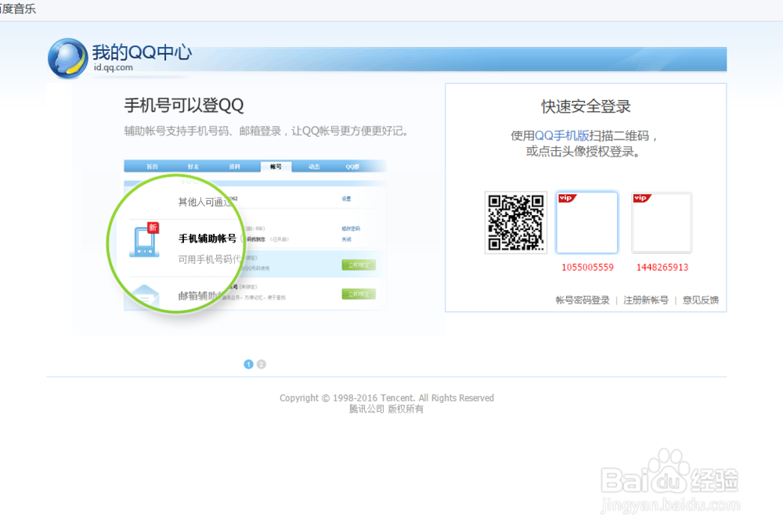The height and width of the screenshot is (532, 783).
Task: Click account number 1055005559
Action: [x=587, y=268]
